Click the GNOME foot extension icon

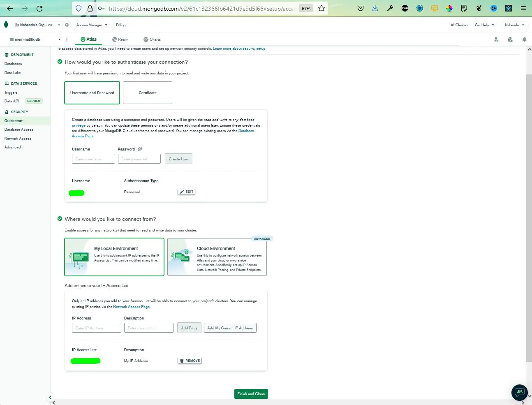(x=479, y=8)
